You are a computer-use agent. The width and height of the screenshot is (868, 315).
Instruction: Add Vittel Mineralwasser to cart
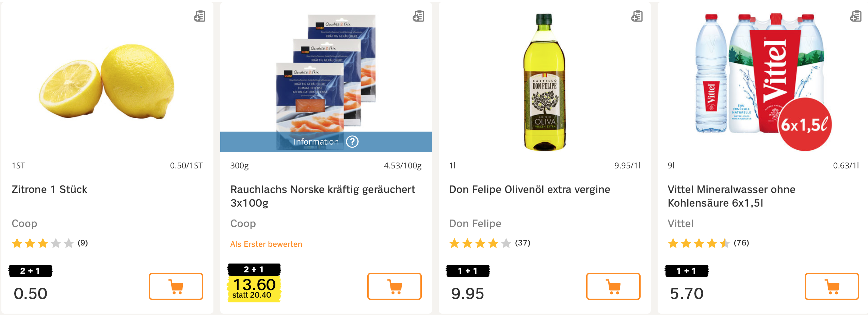coord(832,286)
